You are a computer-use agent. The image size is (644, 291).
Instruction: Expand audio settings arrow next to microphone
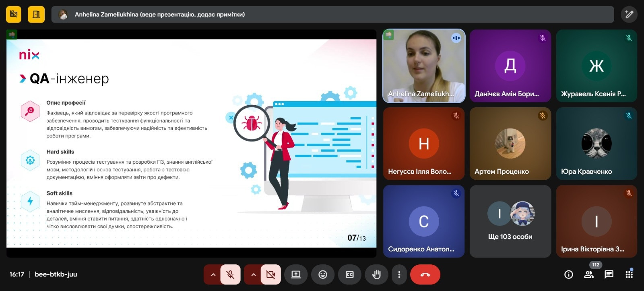(213, 274)
